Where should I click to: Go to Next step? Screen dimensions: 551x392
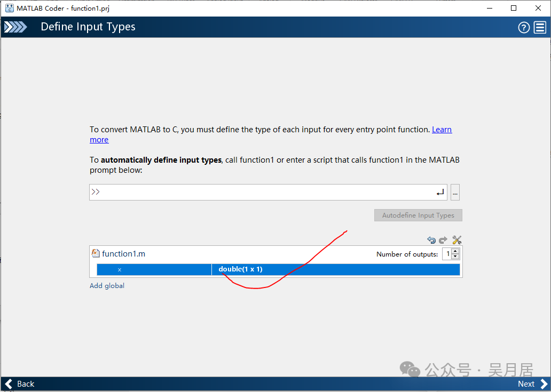click(532, 384)
